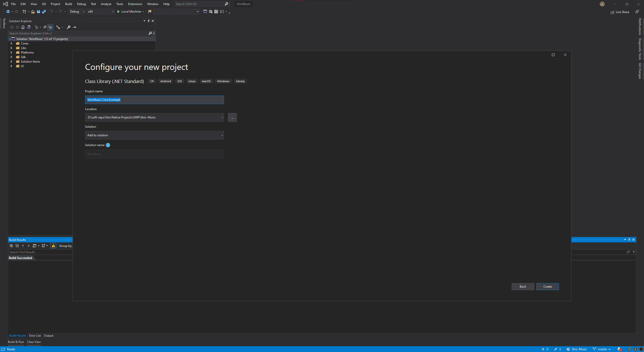Open the Debug configuration dropdown
This screenshot has width=644, height=352.
[77, 12]
